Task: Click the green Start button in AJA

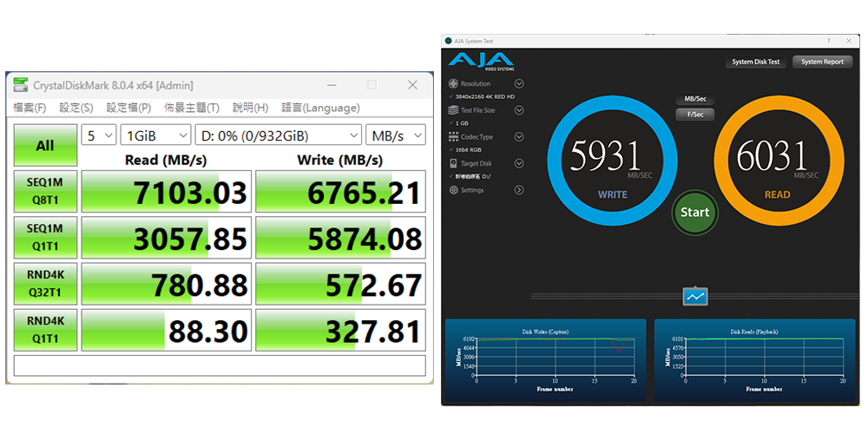Action: point(694,212)
